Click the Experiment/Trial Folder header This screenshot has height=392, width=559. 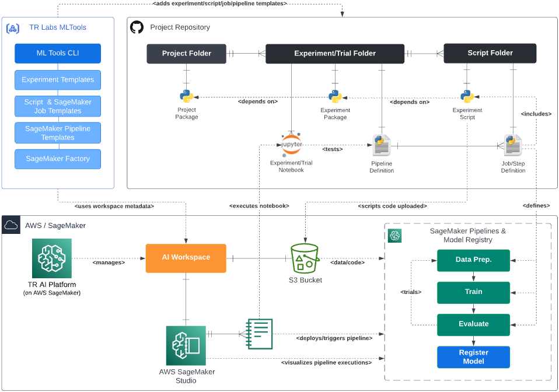coord(335,54)
